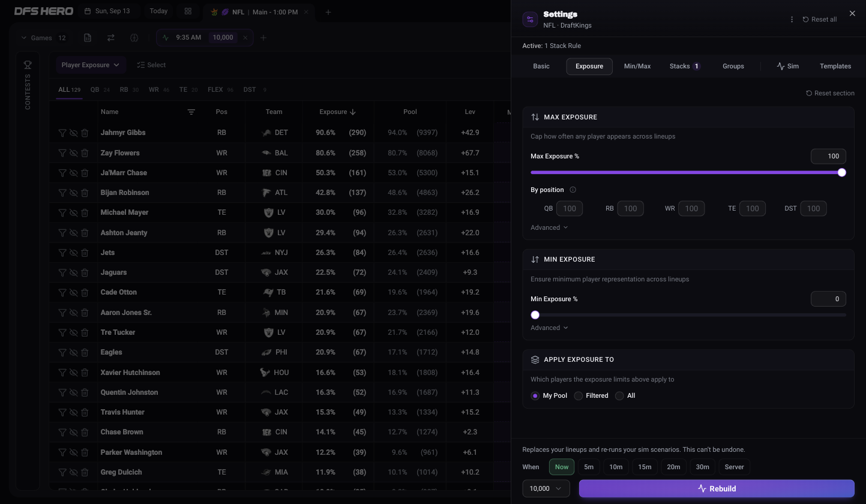The height and width of the screenshot is (504, 866).
Task: Open the Stacks tab
Action: click(x=685, y=66)
